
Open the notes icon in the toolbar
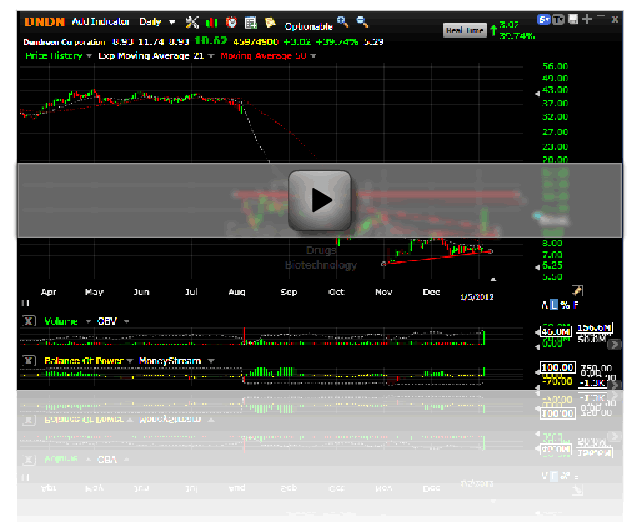pyautogui.click(x=250, y=22)
